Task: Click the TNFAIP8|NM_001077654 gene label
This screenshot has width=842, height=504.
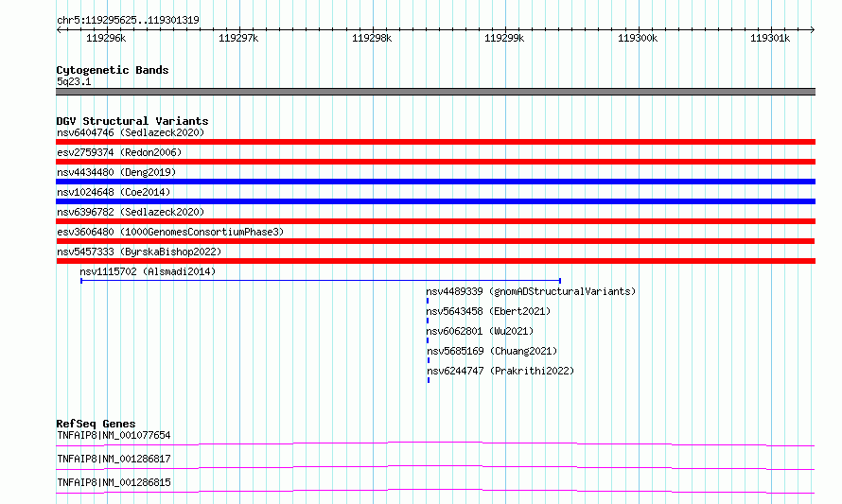Action: pos(114,435)
